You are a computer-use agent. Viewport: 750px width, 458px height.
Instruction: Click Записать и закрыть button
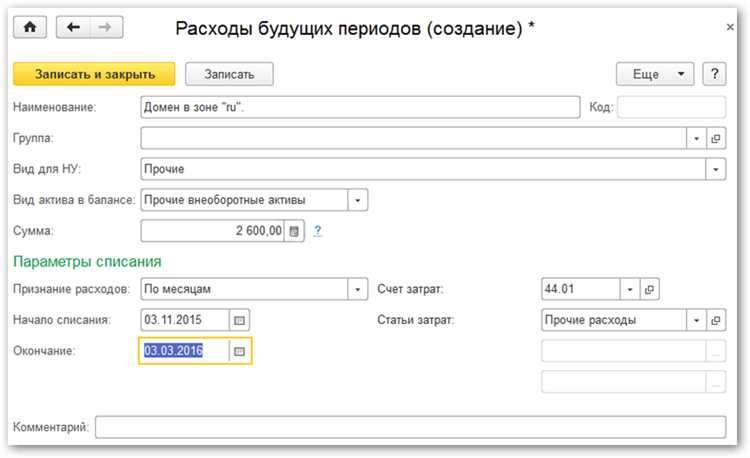point(93,74)
